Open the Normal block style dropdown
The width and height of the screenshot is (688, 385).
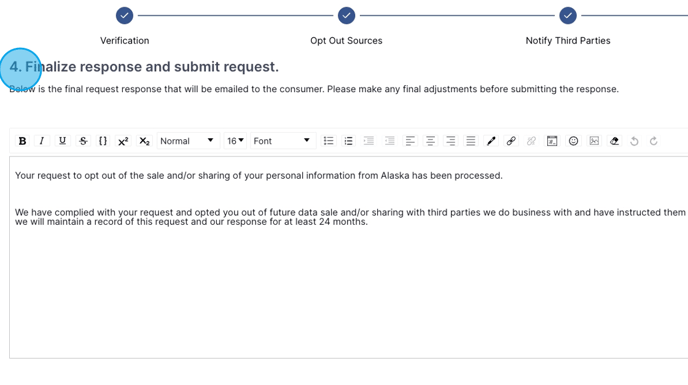click(188, 141)
